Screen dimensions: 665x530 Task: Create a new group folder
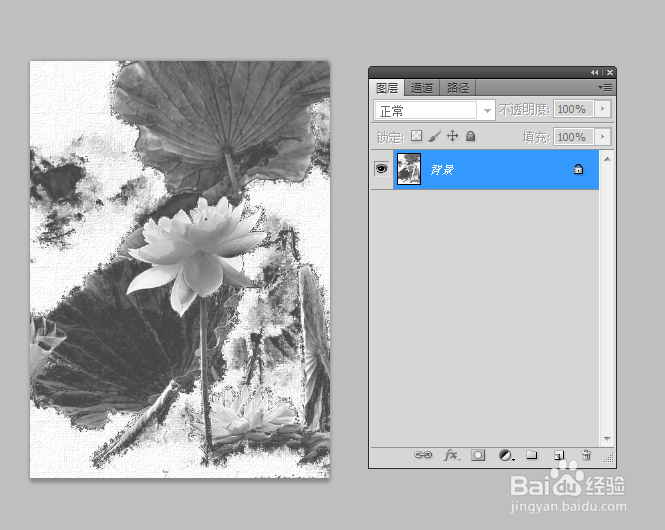(532, 455)
